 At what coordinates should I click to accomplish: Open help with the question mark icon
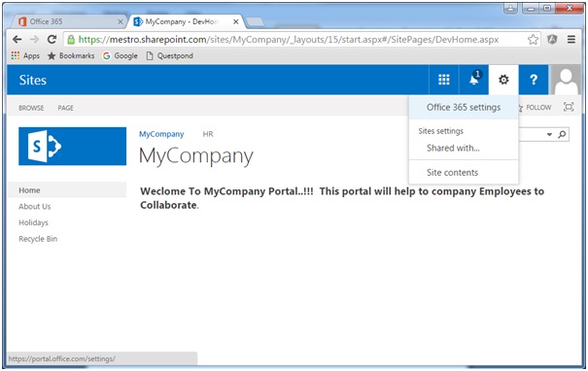[534, 80]
